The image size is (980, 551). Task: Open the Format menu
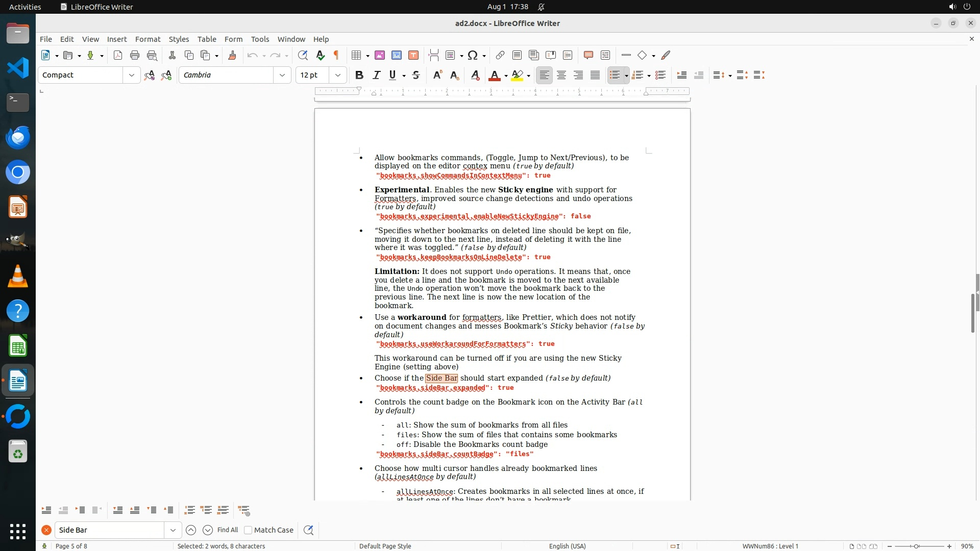point(148,39)
